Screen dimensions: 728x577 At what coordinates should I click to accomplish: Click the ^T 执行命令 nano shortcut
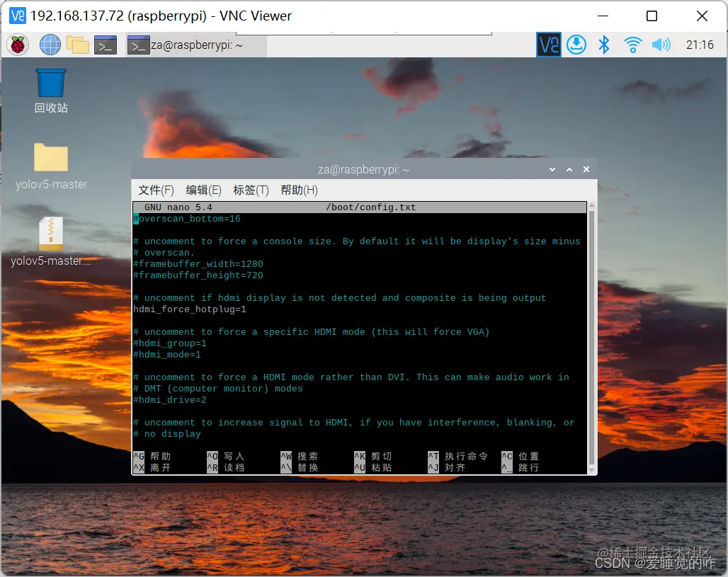[x=457, y=457]
